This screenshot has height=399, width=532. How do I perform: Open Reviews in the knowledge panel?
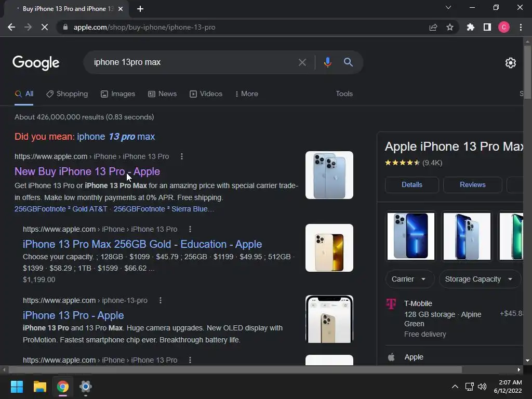[473, 185]
